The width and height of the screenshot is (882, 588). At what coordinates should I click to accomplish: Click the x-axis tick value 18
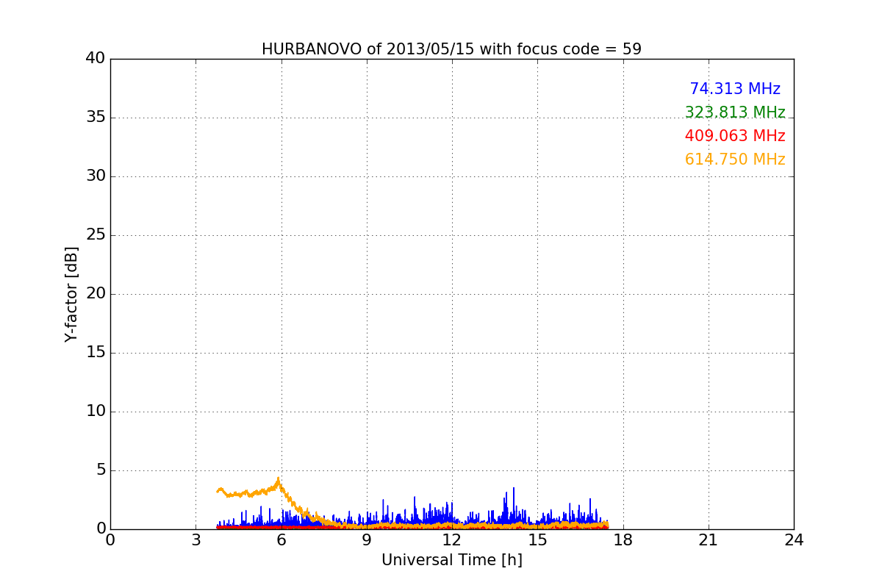623,540
